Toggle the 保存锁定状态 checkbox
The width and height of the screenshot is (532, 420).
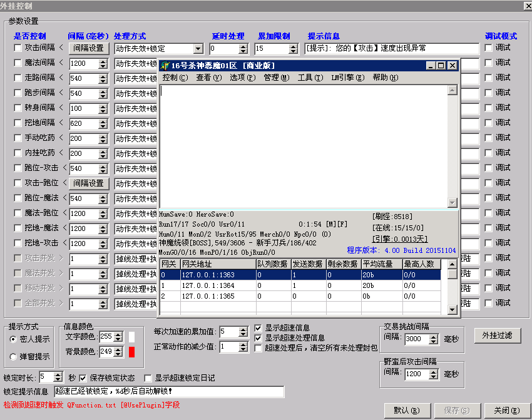(x=83, y=378)
